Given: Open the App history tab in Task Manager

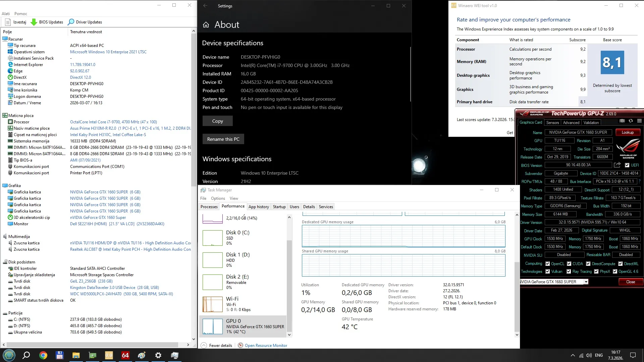Looking at the screenshot, I should coord(258,207).
